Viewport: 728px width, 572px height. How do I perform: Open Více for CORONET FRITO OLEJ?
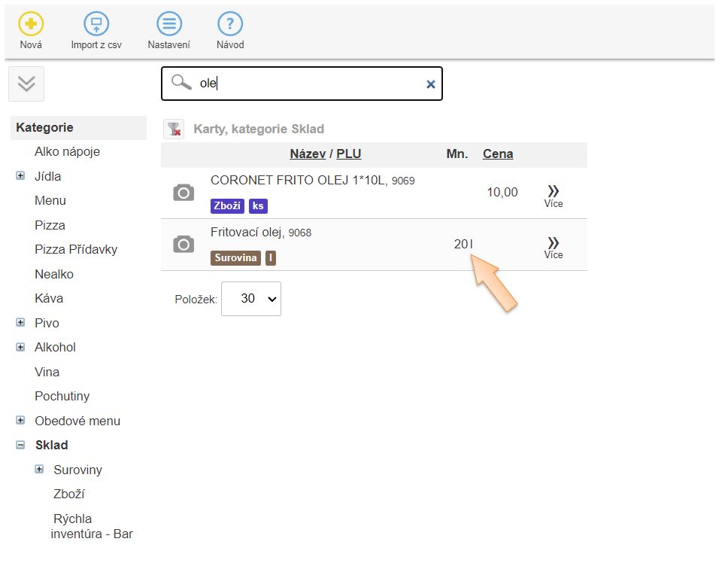pos(554,194)
